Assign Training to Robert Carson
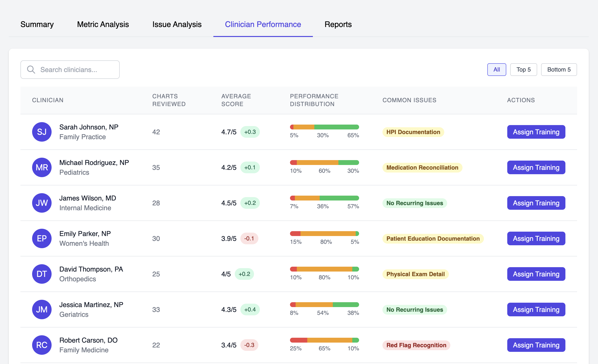 [x=536, y=345]
